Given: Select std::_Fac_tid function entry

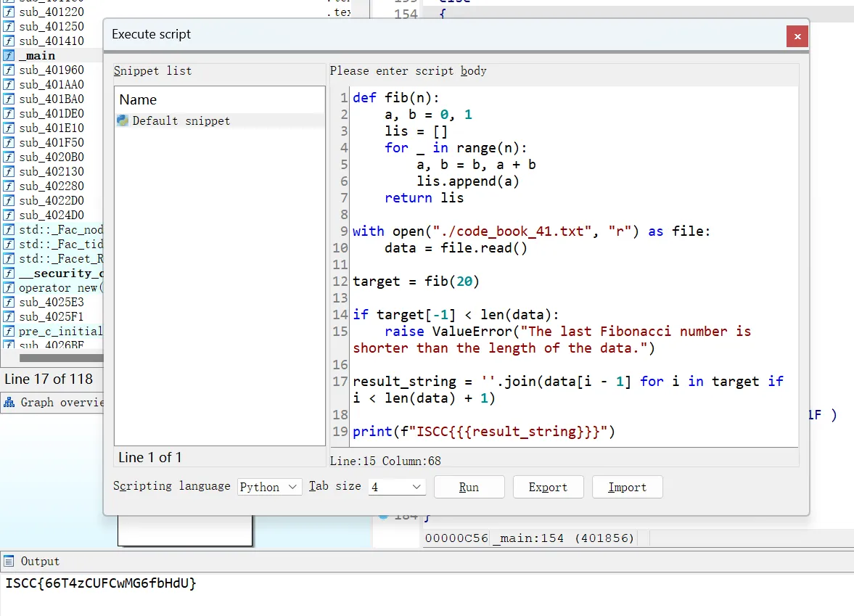Looking at the screenshot, I should click(x=61, y=245).
